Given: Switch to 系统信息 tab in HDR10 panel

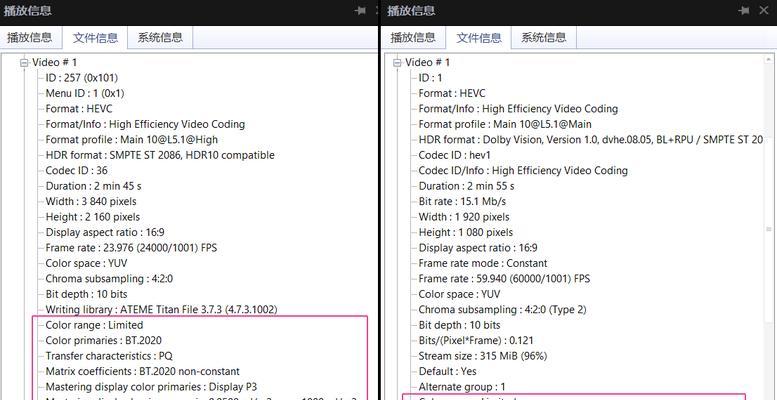Looking at the screenshot, I should [160, 37].
